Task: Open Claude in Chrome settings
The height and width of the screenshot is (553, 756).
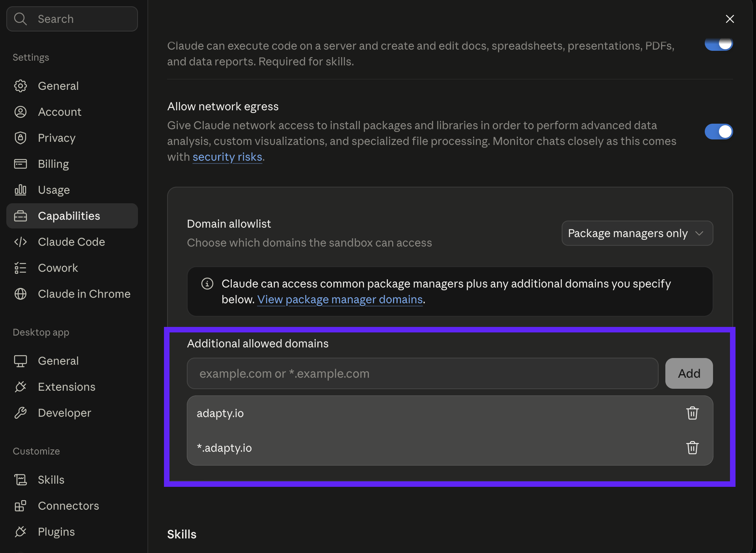Action: click(72, 294)
